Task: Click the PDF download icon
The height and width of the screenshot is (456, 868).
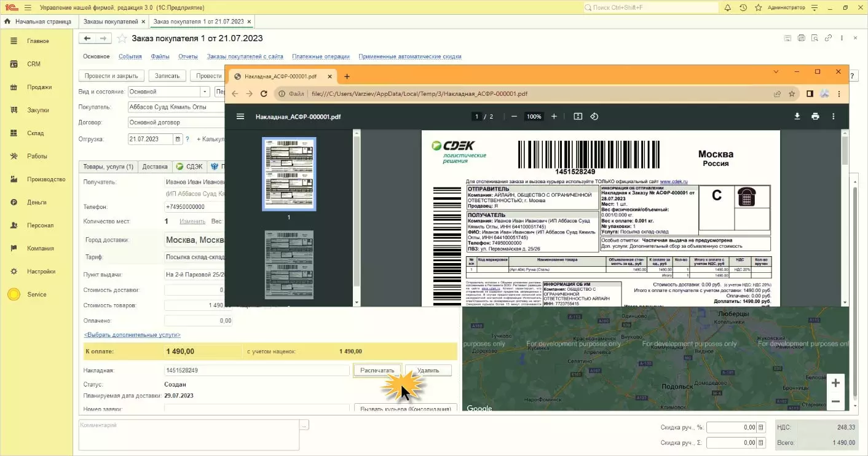Action: coord(797,117)
